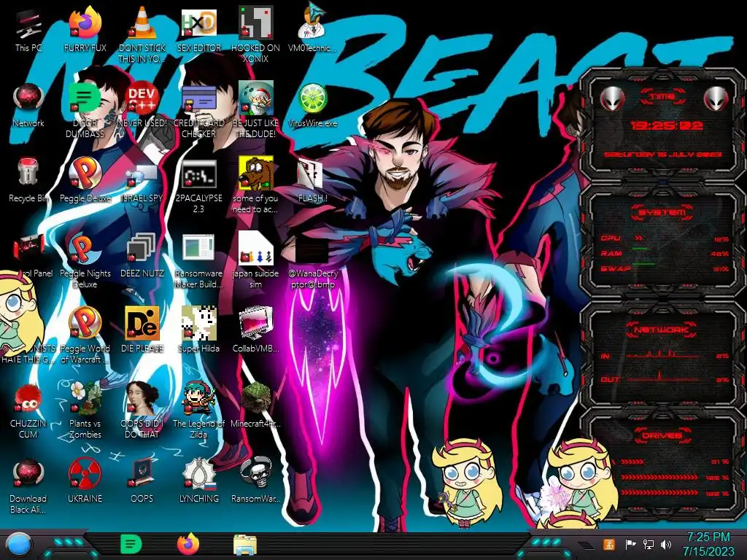Viewport: 747px width, 560px height.
Task: Open File Explorer from the taskbar
Action: point(245,545)
